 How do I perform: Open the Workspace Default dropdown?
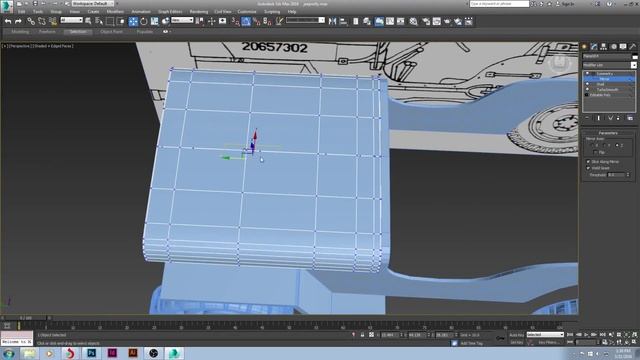tap(93, 3)
